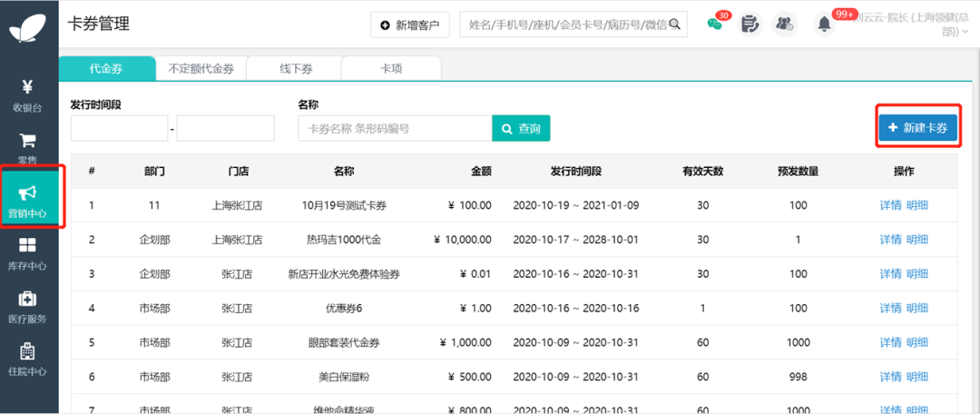Viewport: 980px width, 414px height.
Task: Click the 新建卡券 button
Action: (917, 128)
